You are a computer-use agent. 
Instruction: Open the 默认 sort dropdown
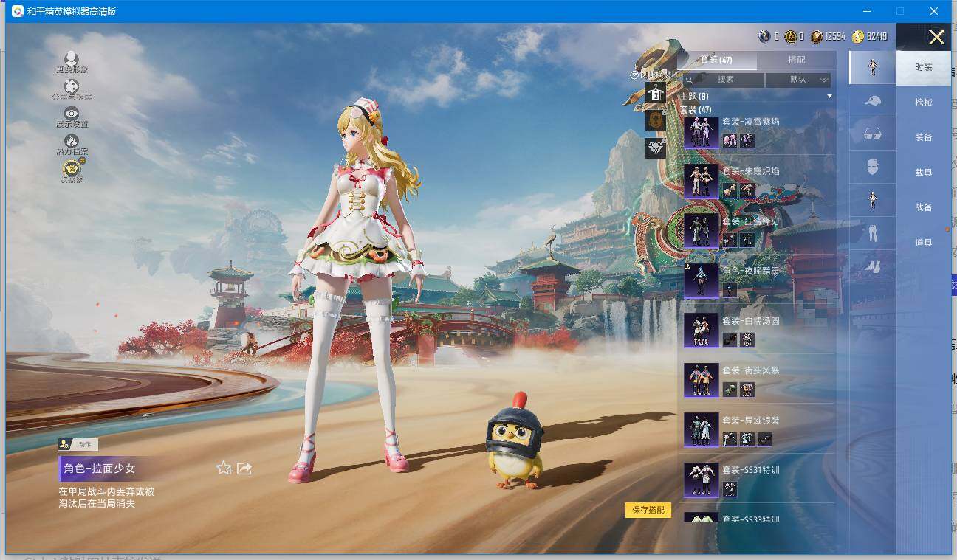799,80
